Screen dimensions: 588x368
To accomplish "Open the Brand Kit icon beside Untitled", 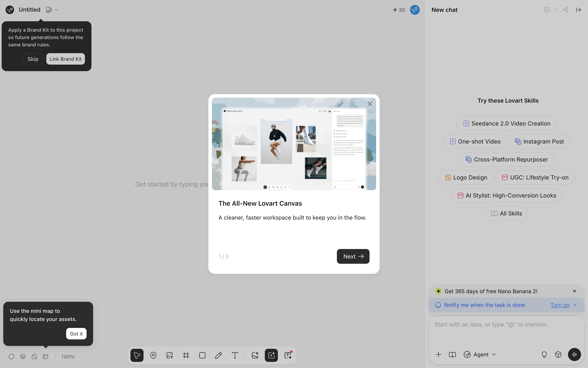I will click(49, 10).
